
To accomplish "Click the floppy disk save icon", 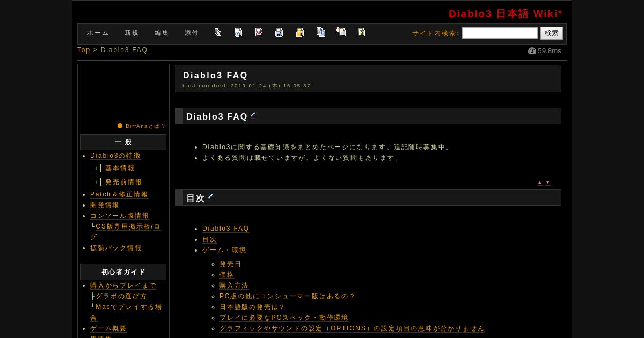I will click(x=279, y=33).
